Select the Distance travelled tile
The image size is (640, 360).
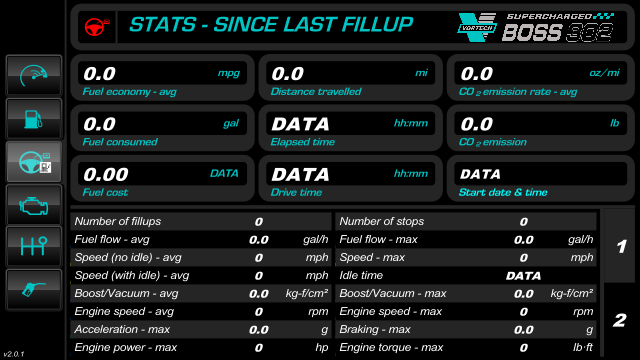351,78
